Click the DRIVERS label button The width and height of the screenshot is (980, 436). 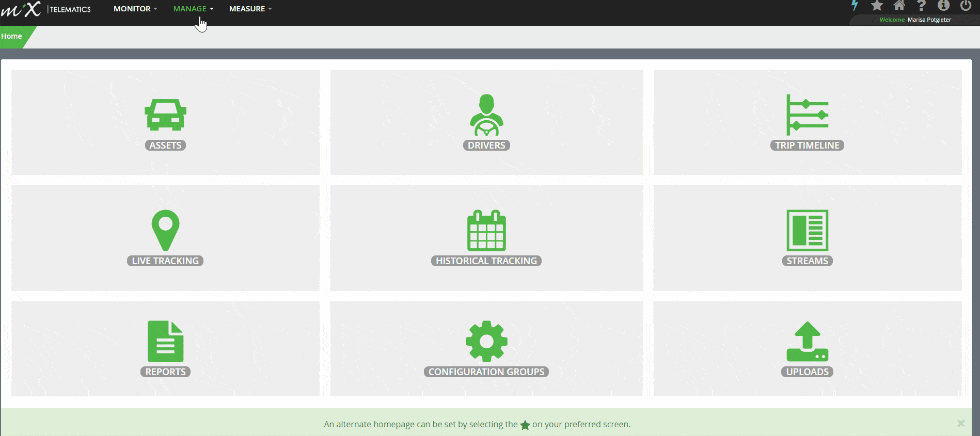[x=486, y=146]
